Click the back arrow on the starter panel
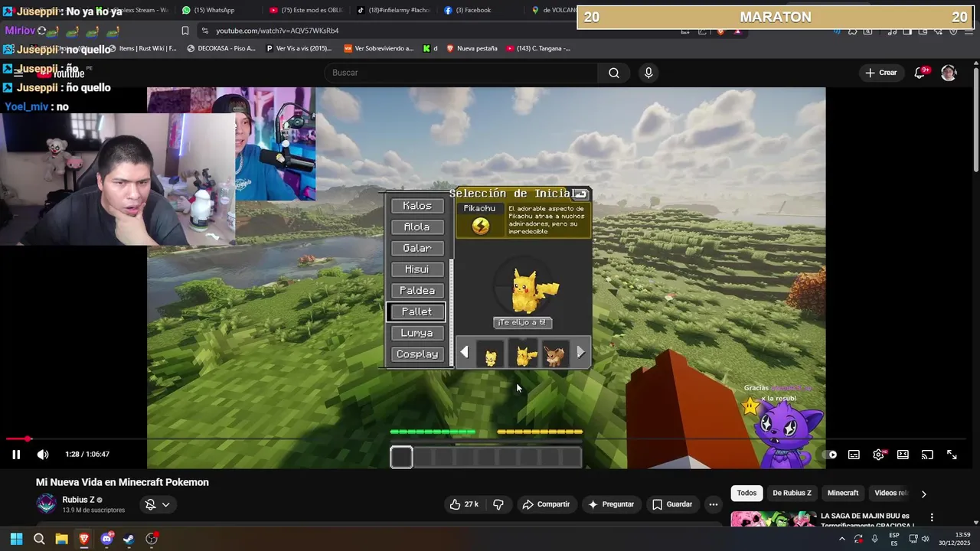Image resolution: width=980 pixels, height=551 pixels. tap(581, 194)
